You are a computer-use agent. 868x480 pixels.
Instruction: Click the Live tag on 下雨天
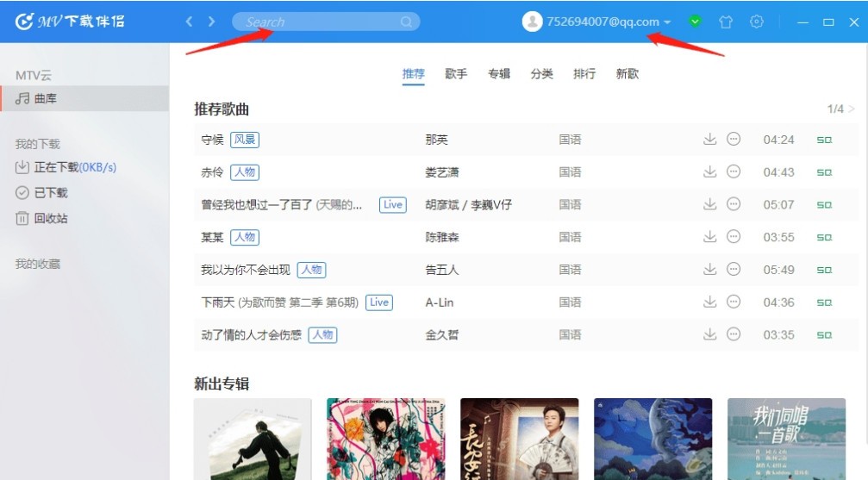pos(379,302)
